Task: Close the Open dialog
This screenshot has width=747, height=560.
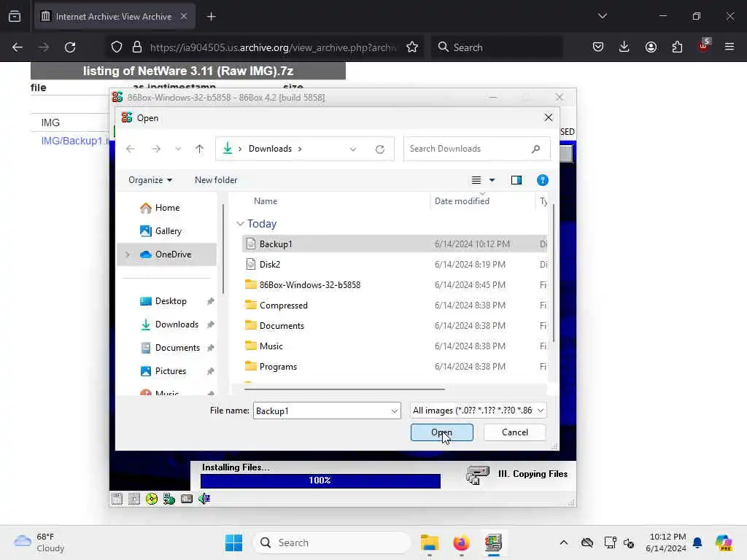Action: tap(549, 117)
